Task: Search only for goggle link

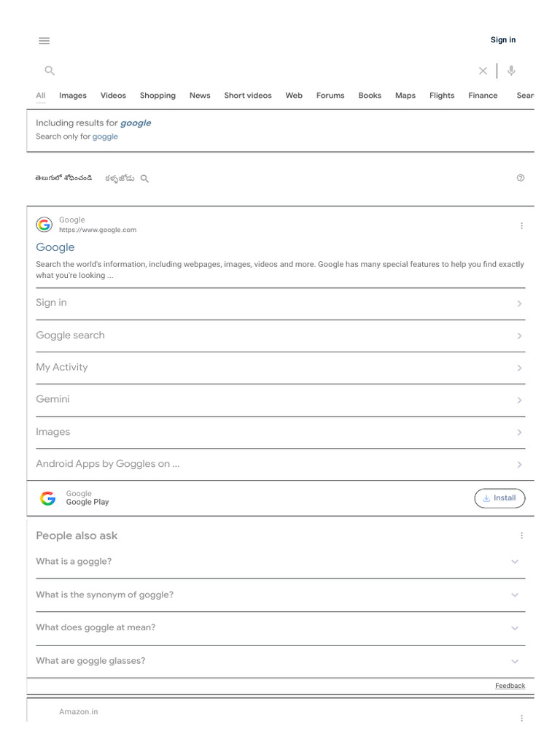Action: point(105,136)
